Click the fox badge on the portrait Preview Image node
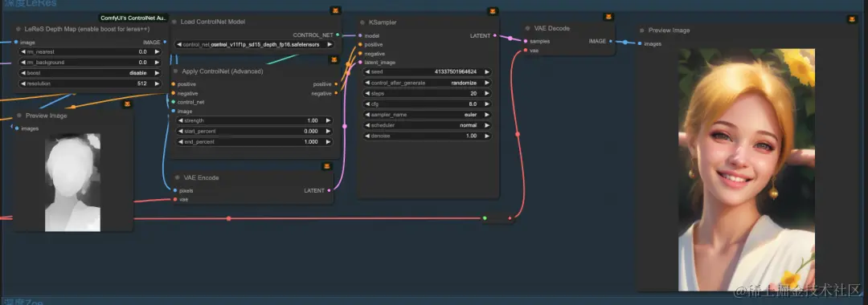 coord(851,19)
